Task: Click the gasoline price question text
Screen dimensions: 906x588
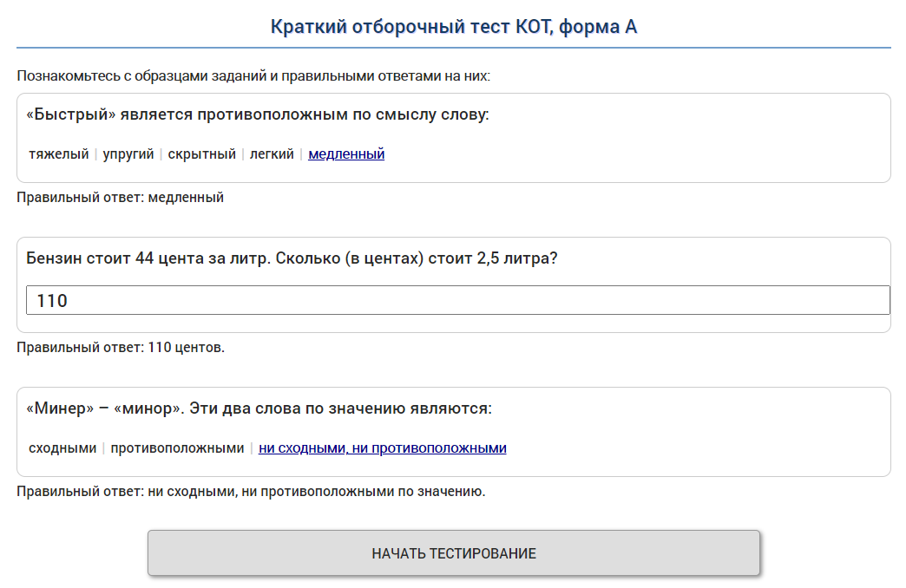Action: coord(292,258)
